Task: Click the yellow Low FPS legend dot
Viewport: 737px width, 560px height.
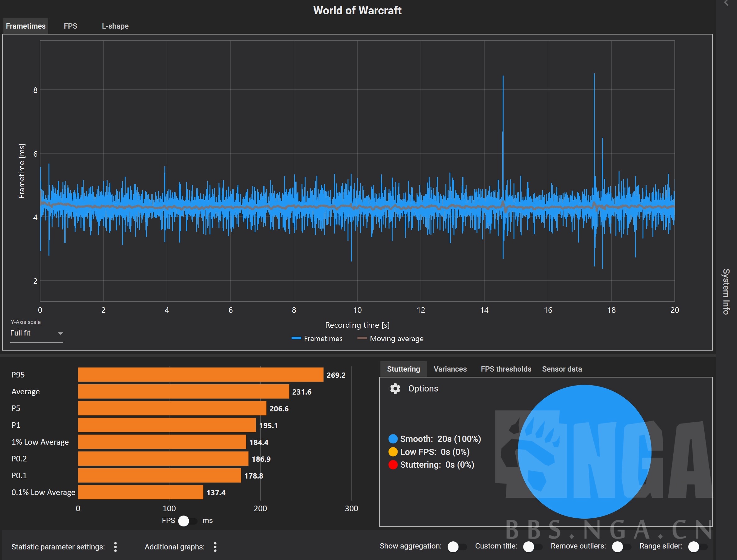Action: (x=393, y=452)
